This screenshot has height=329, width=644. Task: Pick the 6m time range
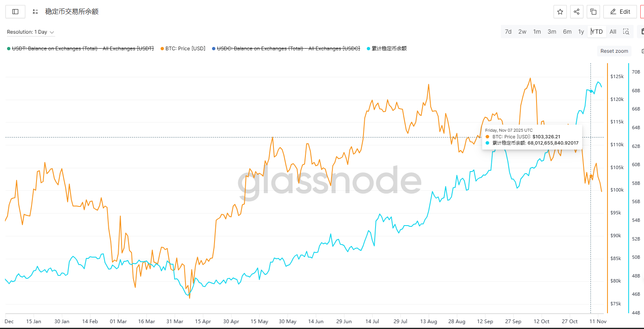click(x=567, y=32)
